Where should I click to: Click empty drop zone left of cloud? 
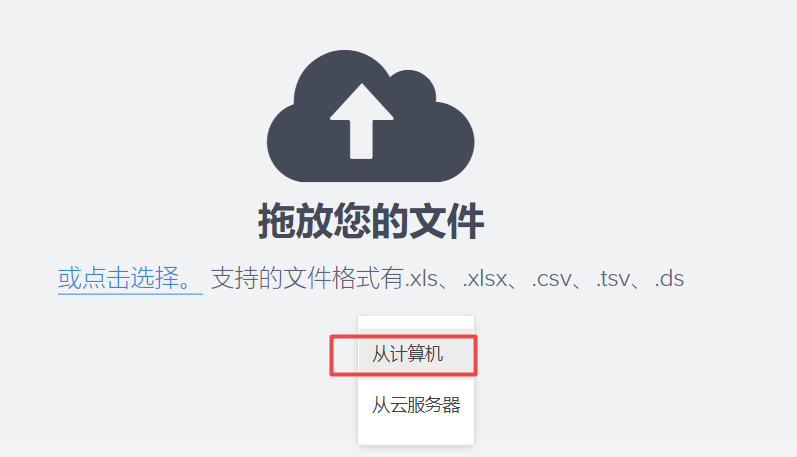(132, 117)
